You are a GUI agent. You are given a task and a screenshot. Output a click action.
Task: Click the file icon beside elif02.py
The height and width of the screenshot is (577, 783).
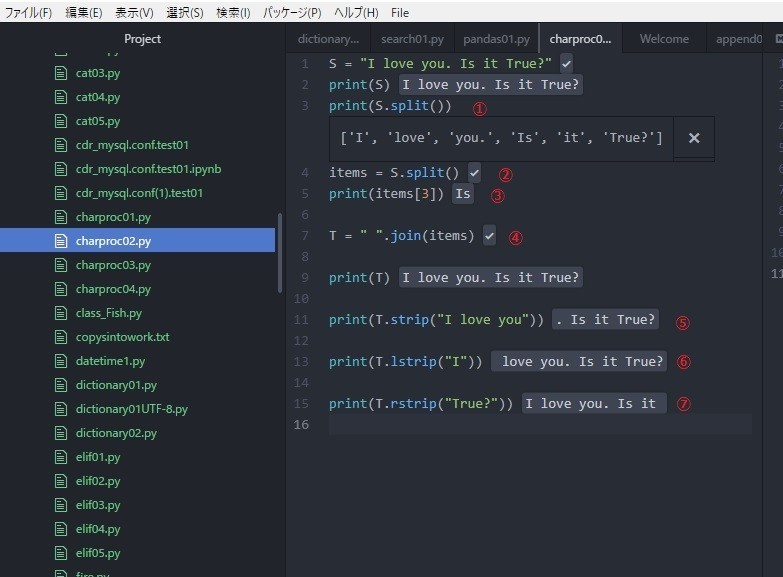[61, 481]
